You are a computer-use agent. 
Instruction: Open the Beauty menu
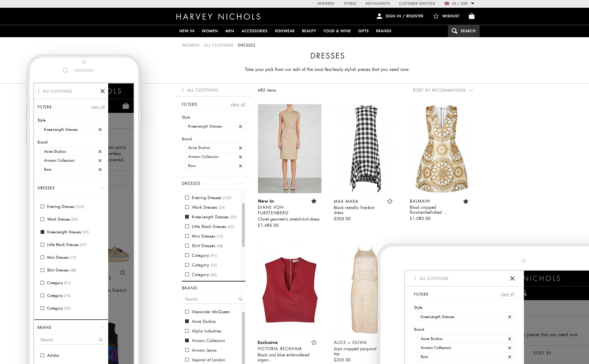[309, 31]
